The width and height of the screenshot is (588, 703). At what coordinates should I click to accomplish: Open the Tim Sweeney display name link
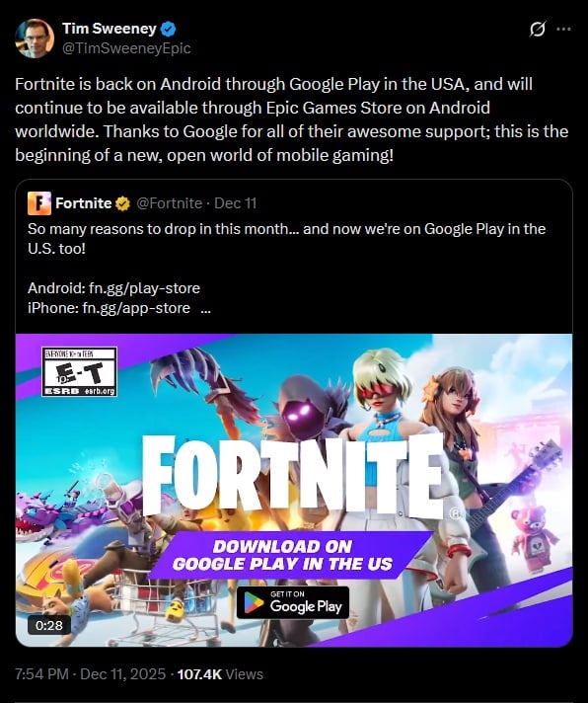click(x=109, y=29)
